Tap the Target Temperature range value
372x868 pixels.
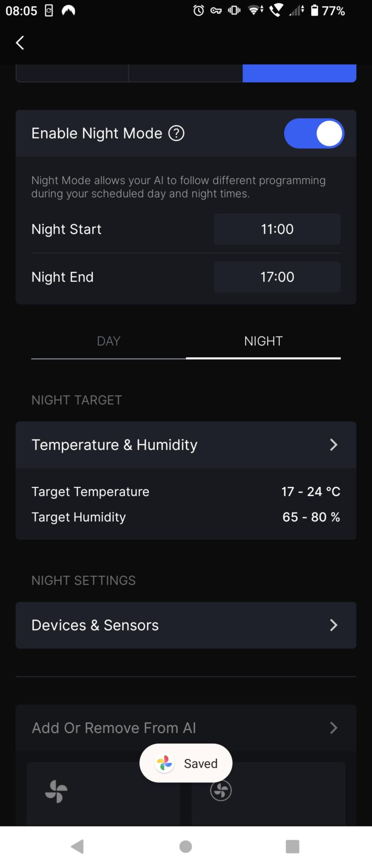[310, 491]
